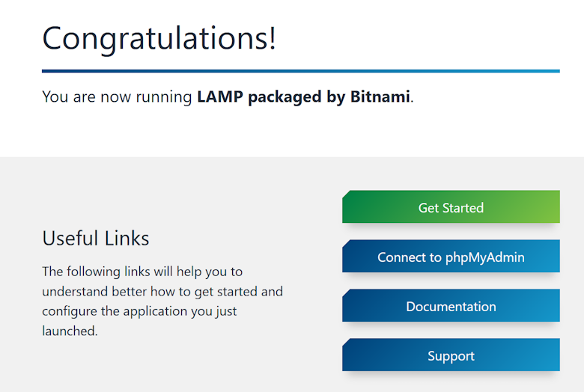The width and height of the screenshot is (584, 392).
Task: Click the word Useful in the section heading
Action: [x=70, y=238]
